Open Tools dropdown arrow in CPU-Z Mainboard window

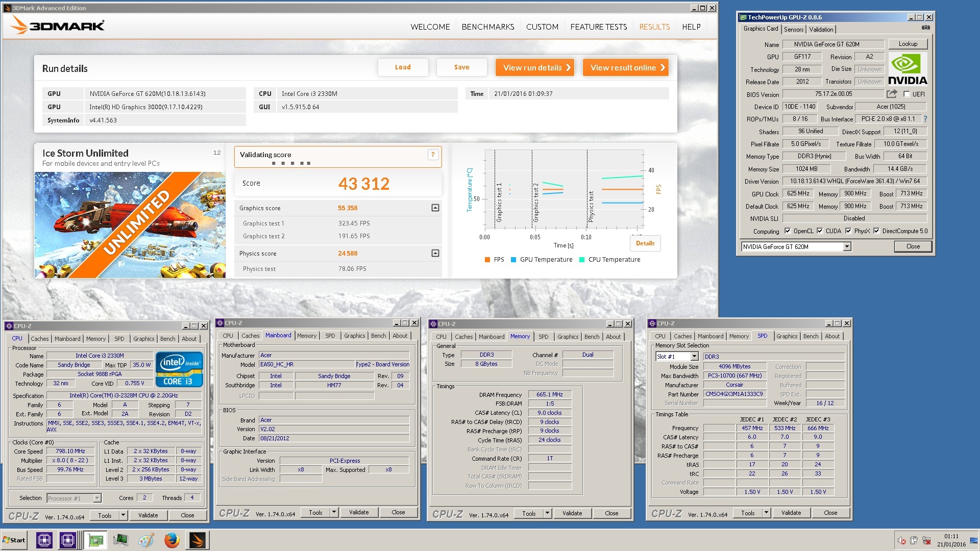click(x=334, y=512)
